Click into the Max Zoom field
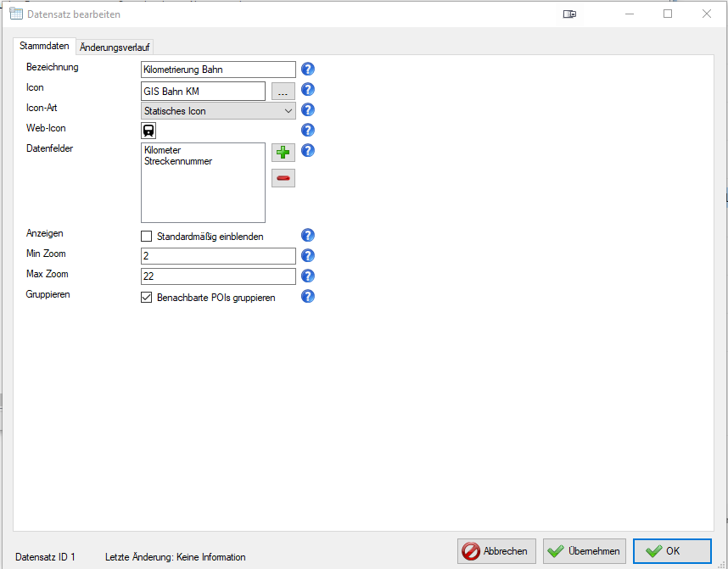Image resolution: width=728 pixels, height=569 pixels. pos(218,276)
